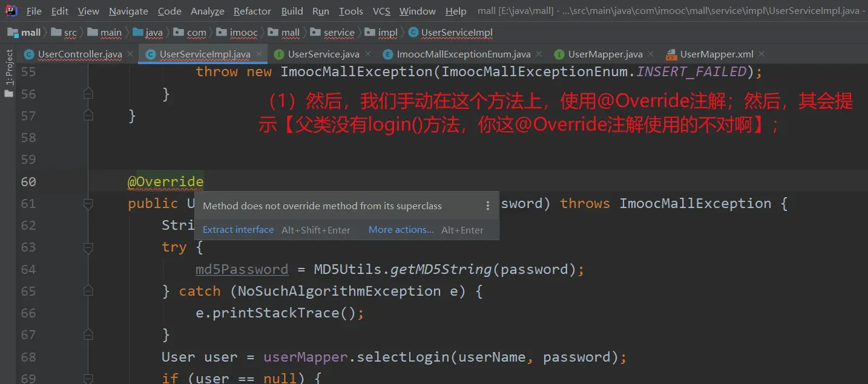
Task: Click More actions link in tooltip
Action: point(401,230)
